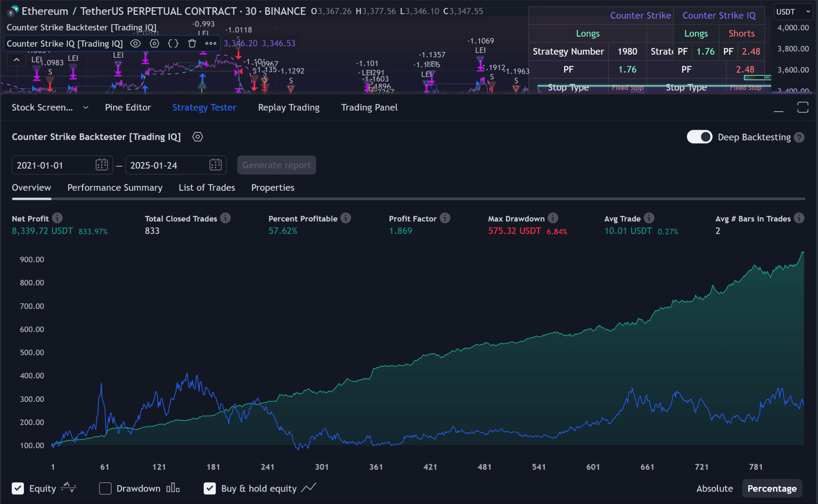Image resolution: width=818 pixels, height=504 pixels.
Task: Click Net Profit value 8,339.72 USDT
Action: pyautogui.click(x=43, y=231)
